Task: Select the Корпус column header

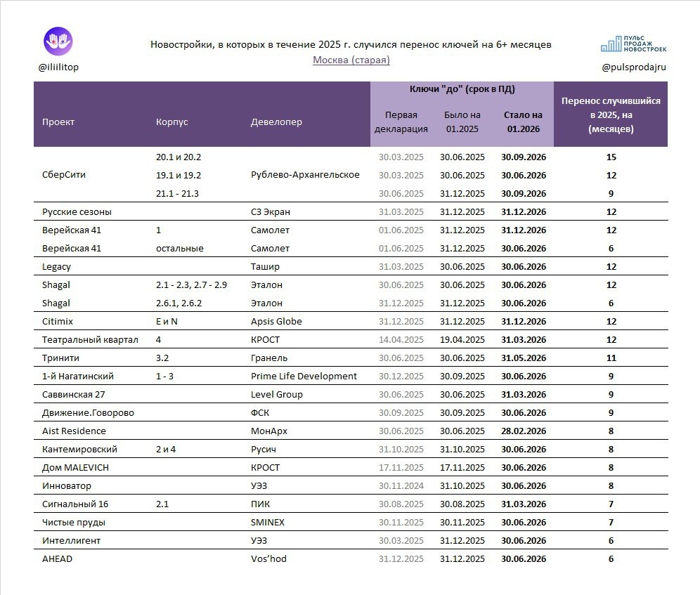Action: pos(172,122)
